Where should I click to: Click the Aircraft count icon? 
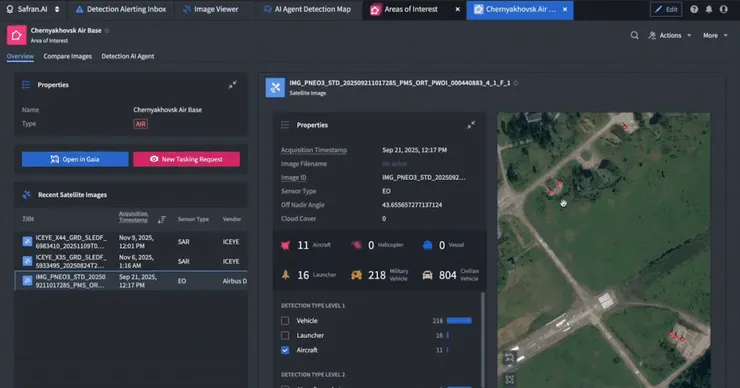coord(285,245)
